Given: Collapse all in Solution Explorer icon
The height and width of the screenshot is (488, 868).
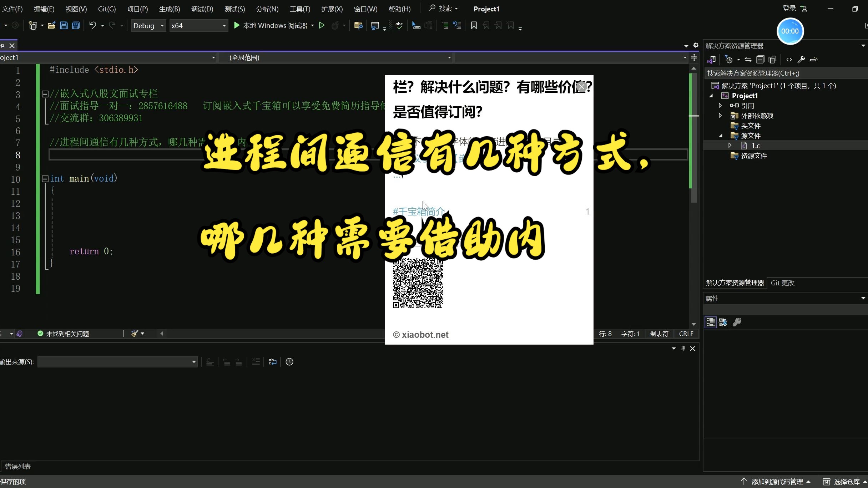Looking at the screenshot, I should [760, 60].
